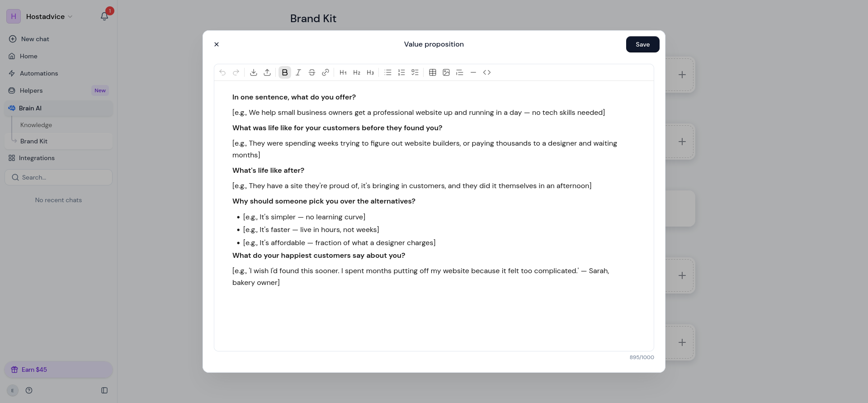
Task: Insert a bulleted list
Action: pos(388,72)
